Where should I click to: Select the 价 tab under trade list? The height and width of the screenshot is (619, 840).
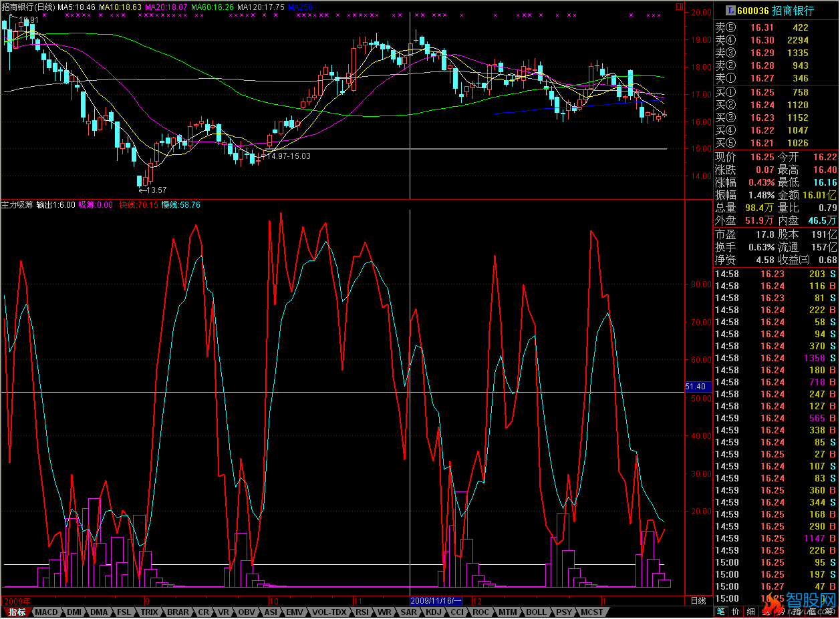[x=736, y=612]
